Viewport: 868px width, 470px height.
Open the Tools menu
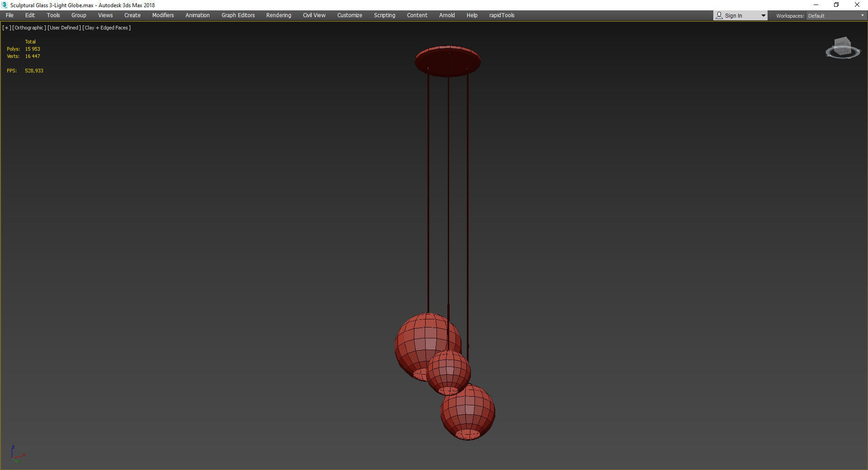pos(53,15)
